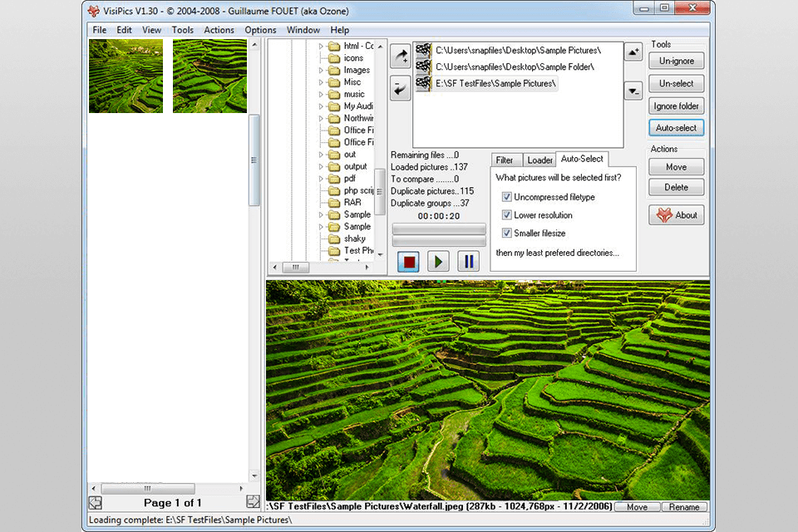The width and height of the screenshot is (798, 532).
Task: Click the add folder arrow icon
Action: 401,56
